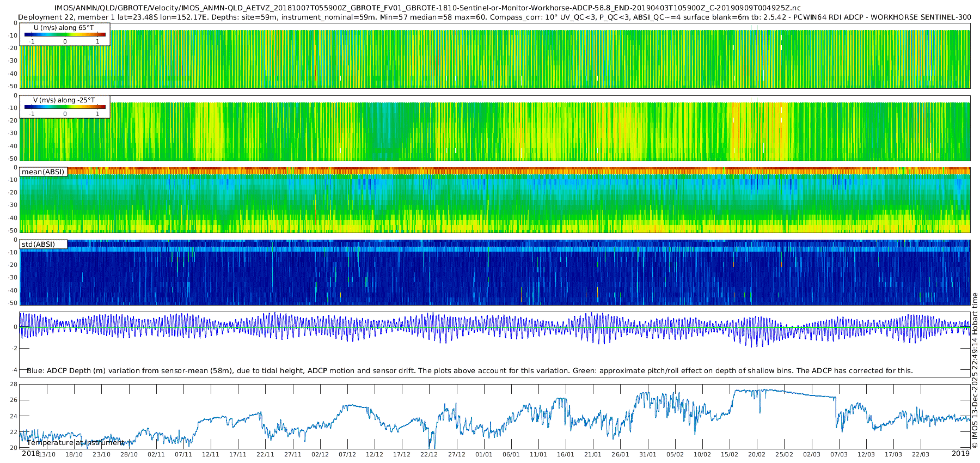This screenshot has width=980, height=463.
Task: Click the 'Deployment 22, member 1' info line
Action: point(494,17)
